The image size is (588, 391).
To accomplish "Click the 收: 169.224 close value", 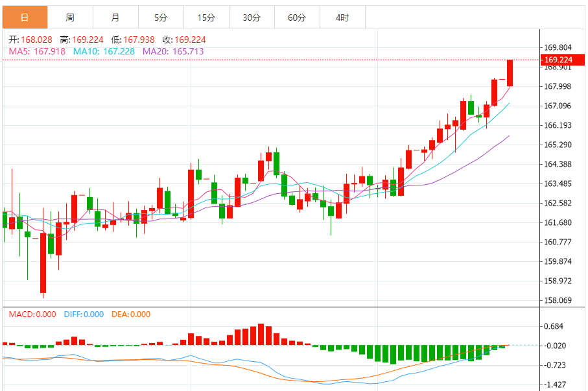I will [184, 40].
